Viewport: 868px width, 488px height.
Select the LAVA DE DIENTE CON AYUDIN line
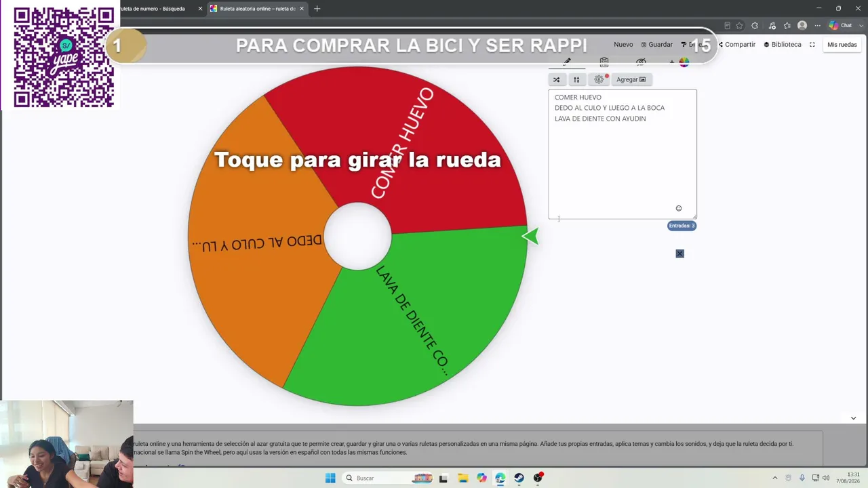click(600, 119)
